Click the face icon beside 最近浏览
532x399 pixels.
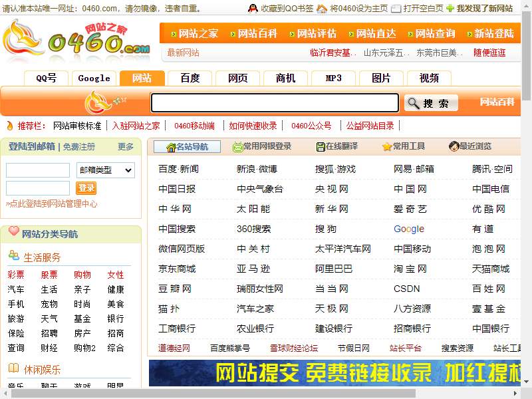coord(454,146)
